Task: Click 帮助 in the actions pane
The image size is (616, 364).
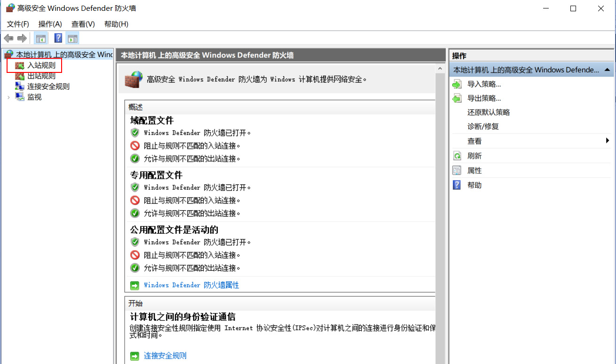Action: pyautogui.click(x=474, y=185)
